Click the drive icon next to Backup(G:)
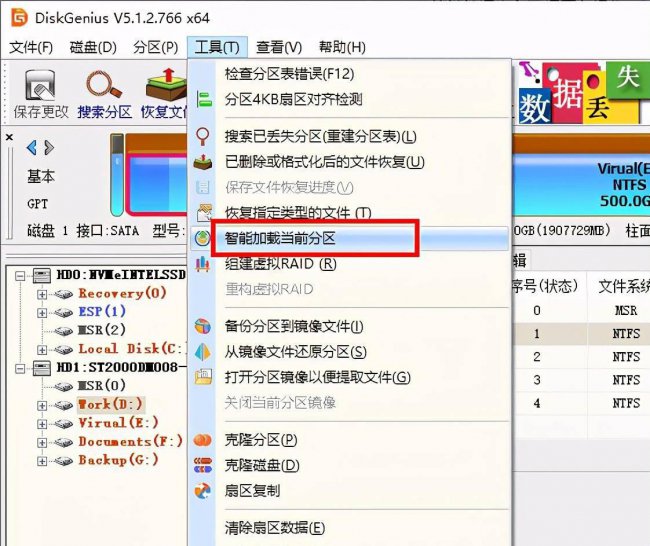Screen dimensions: 650x546 pyautogui.click(x=63, y=461)
